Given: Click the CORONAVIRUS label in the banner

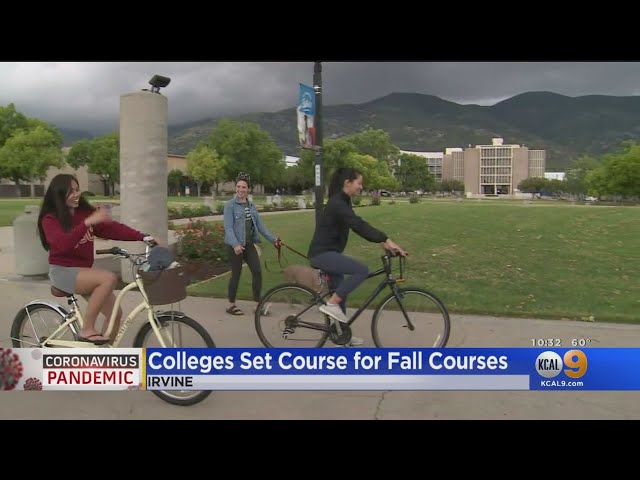Looking at the screenshot, I should [91, 361].
